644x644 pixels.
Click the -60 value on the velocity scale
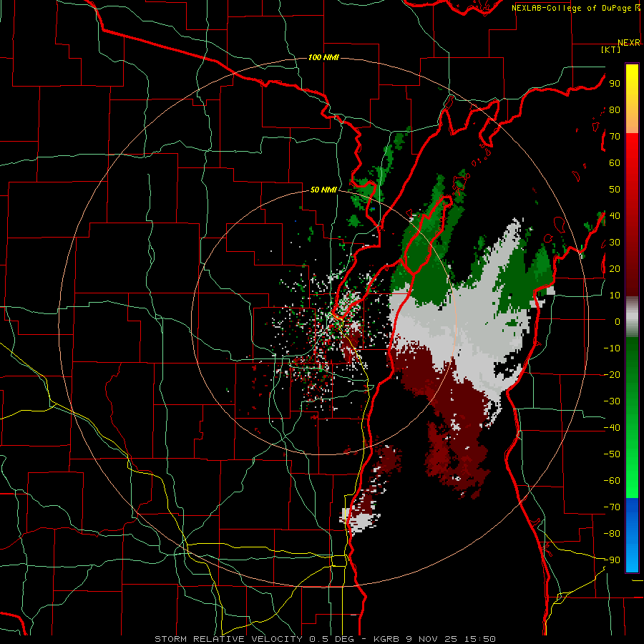pos(612,481)
